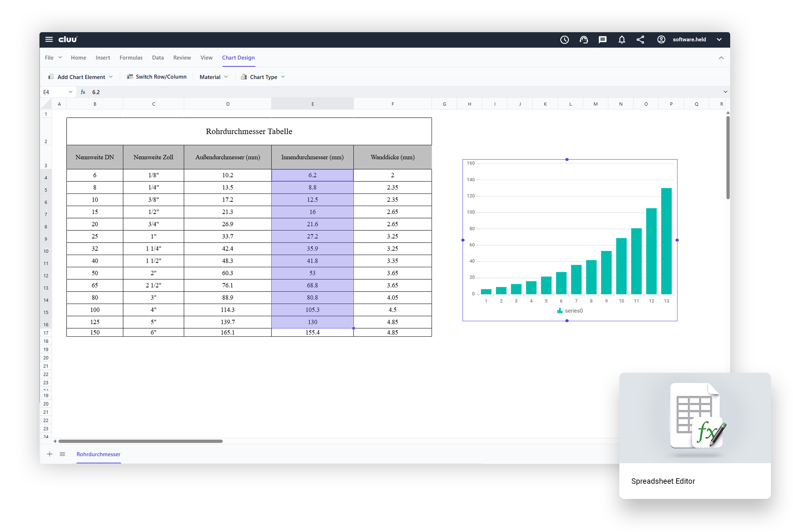Switch to the View tab
The height and width of the screenshot is (532, 793).
206,58
